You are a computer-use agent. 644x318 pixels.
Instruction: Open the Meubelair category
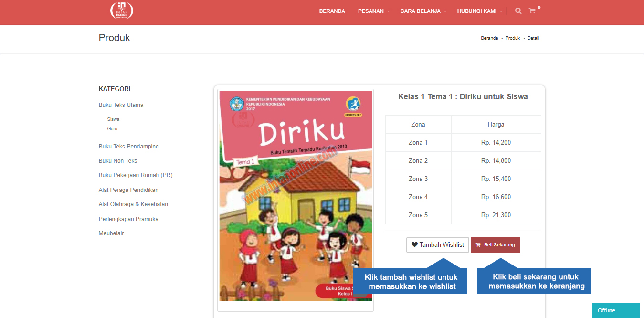(111, 233)
